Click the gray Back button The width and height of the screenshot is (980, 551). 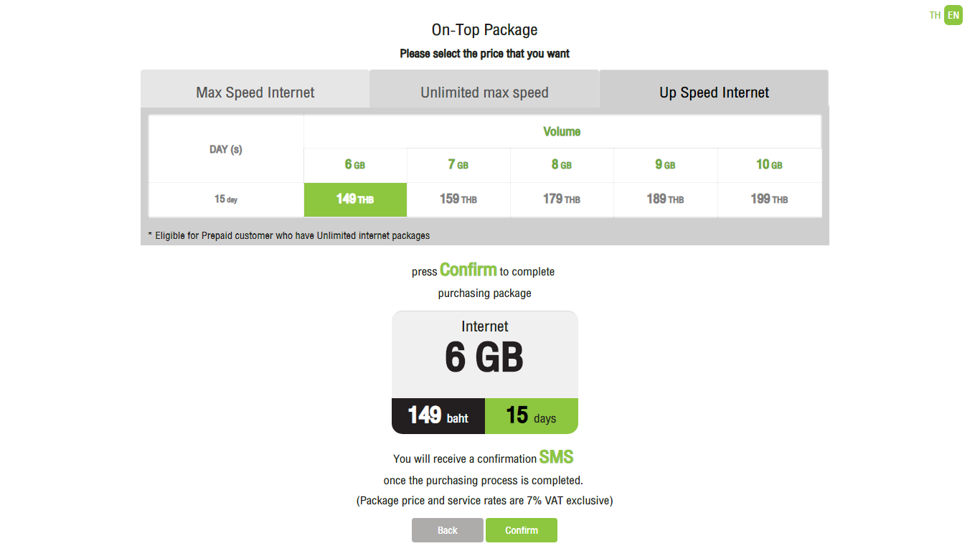pyautogui.click(x=448, y=530)
